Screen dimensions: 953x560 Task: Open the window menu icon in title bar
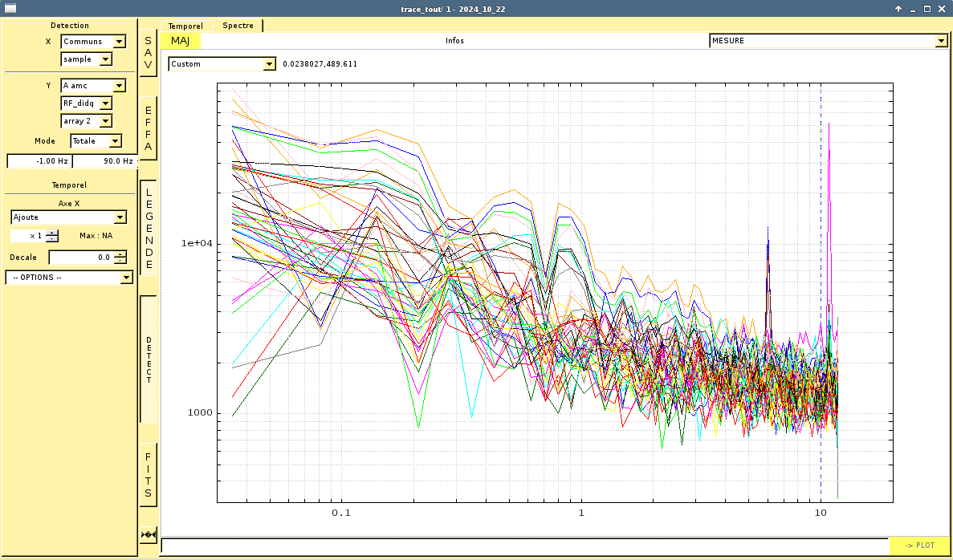[x=11, y=9]
